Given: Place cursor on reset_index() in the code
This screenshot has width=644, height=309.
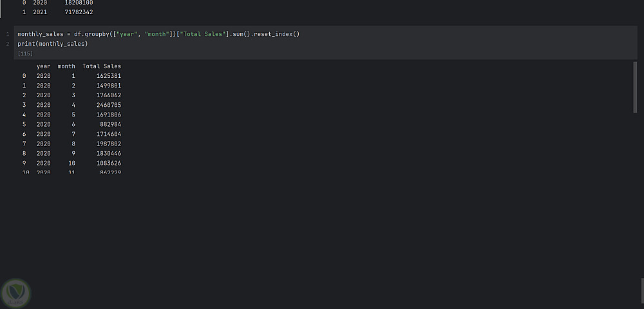Looking at the screenshot, I should 278,33.
